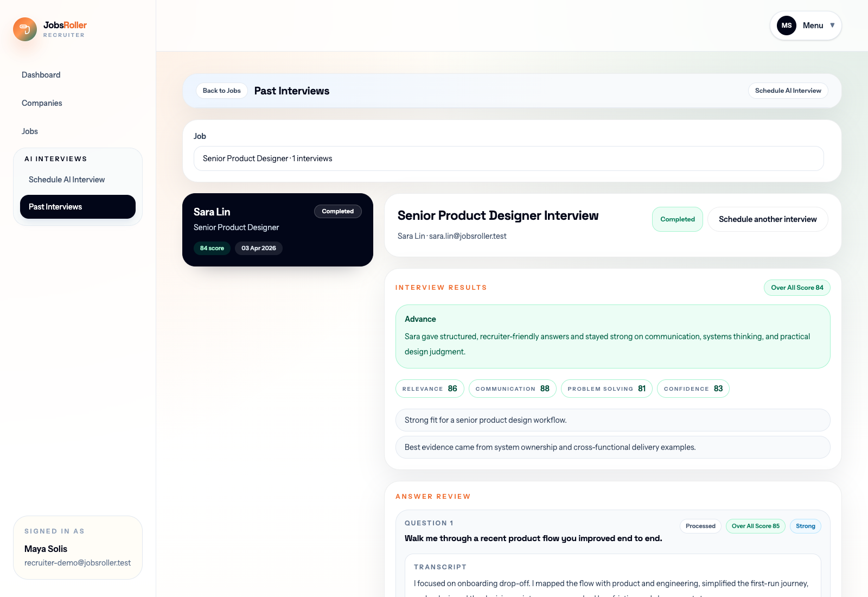Expand the AI Interviews section
868x597 pixels.
(x=55, y=158)
